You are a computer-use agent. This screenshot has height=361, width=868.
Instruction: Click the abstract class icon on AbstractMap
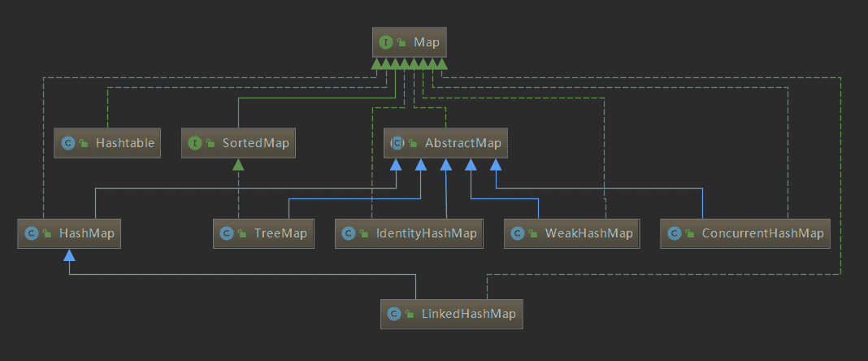point(397,143)
